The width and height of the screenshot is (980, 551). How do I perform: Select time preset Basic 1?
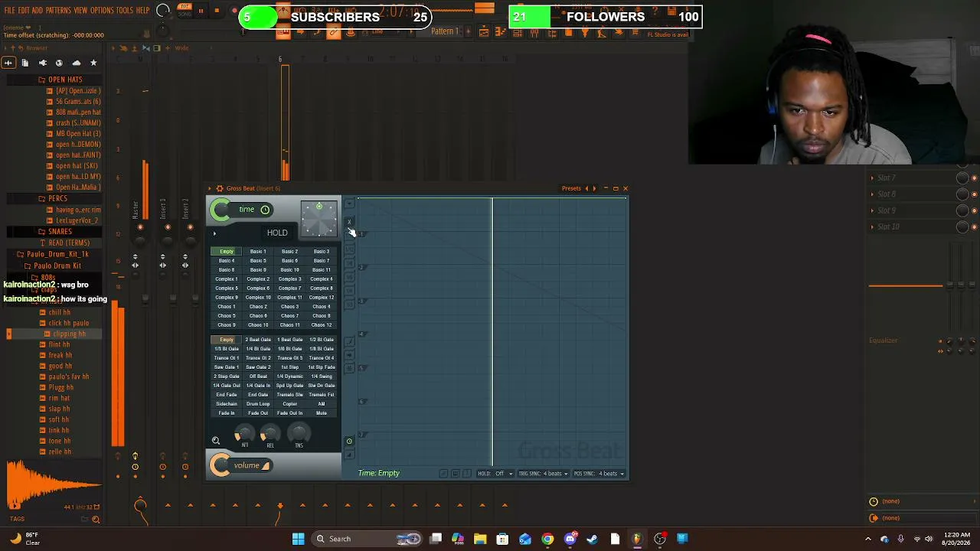(258, 252)
